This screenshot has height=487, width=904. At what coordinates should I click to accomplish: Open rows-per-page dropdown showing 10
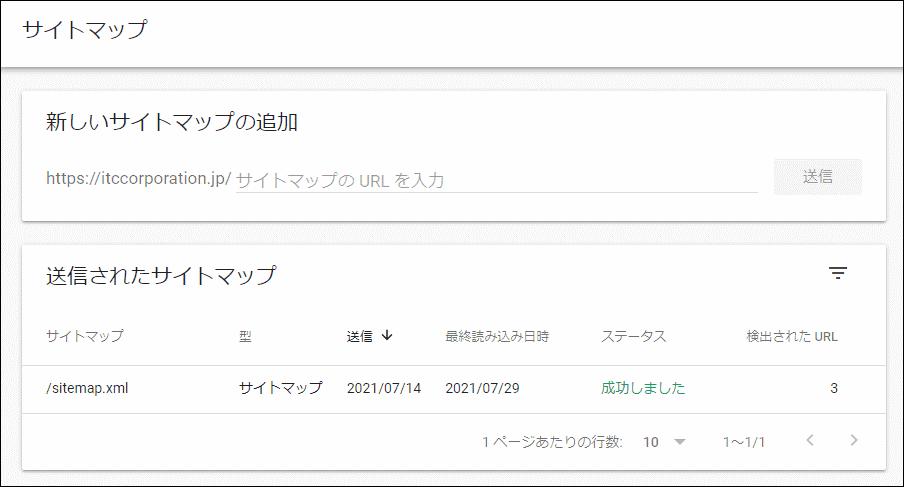pos(664,442)
